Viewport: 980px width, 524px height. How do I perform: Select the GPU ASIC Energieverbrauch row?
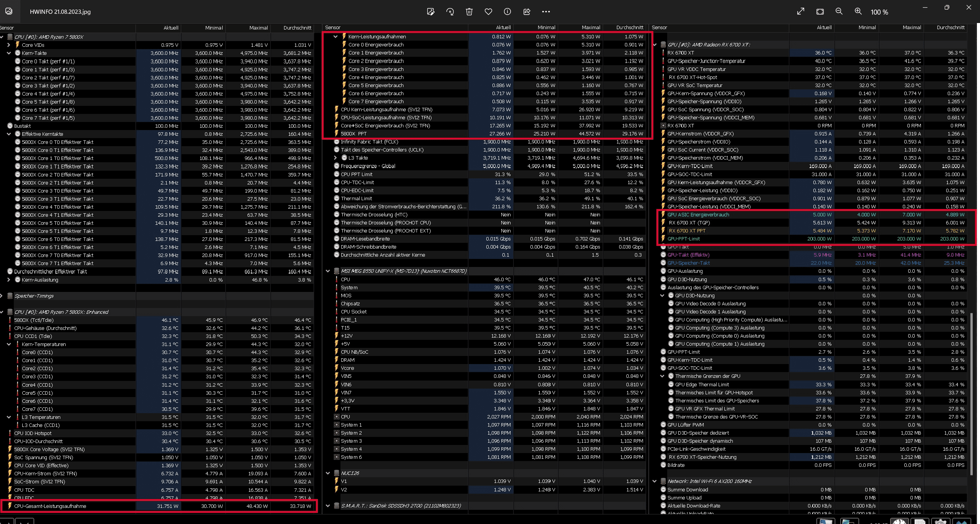click(x=813, y=214)
